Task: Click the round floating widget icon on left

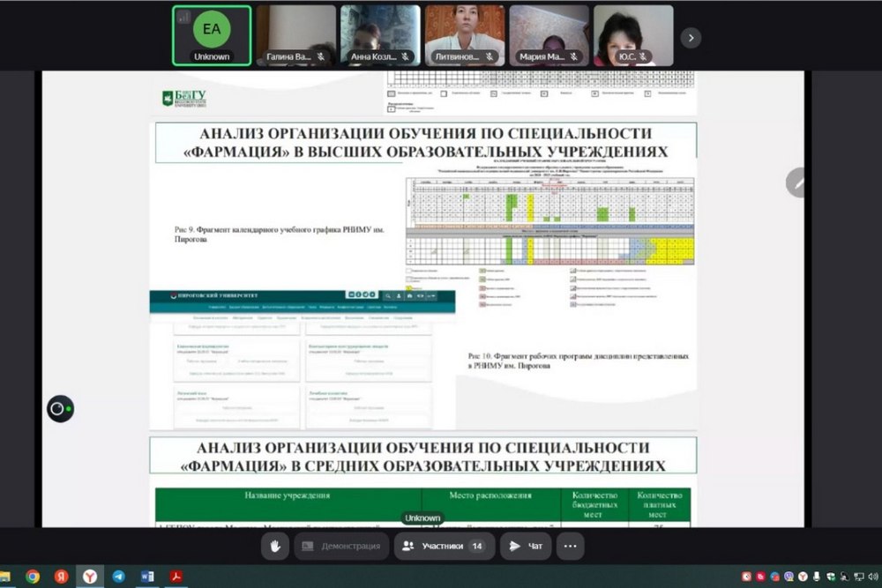Action: click(x=60, y=409)
